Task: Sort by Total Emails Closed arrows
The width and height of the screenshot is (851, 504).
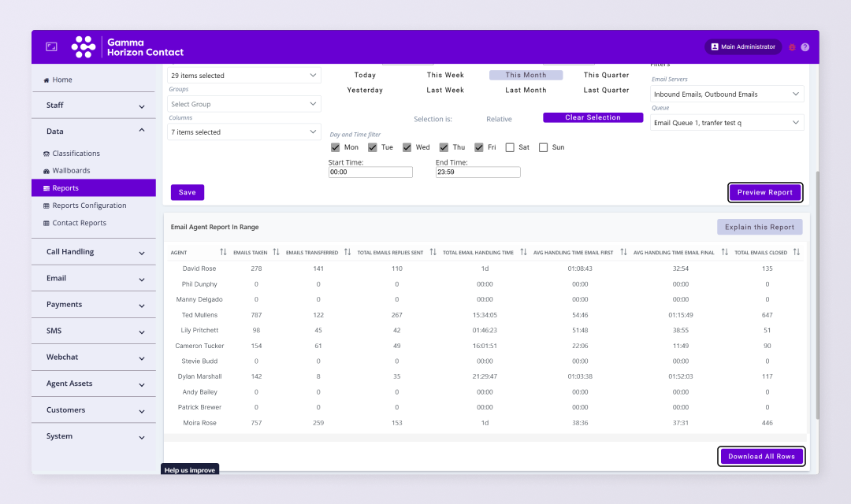Action: tap(797, 252)
